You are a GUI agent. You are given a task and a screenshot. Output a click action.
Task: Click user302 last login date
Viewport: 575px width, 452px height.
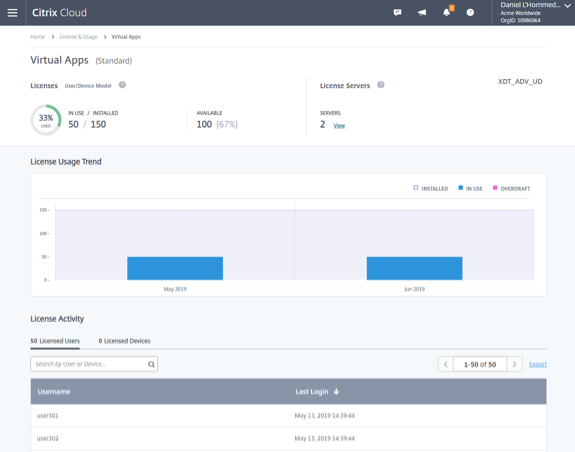pos(325,438)
